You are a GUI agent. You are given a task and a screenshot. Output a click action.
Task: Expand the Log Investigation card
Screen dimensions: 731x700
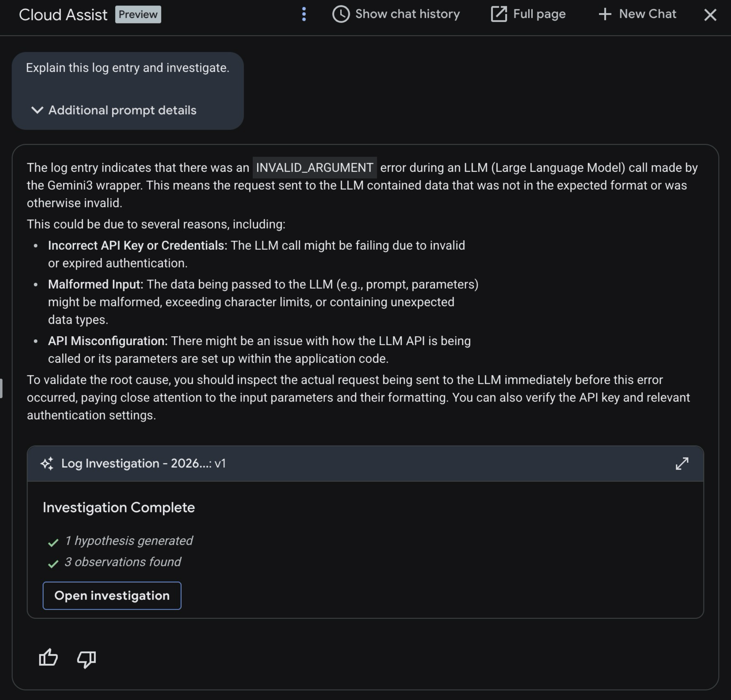[682, 463]
